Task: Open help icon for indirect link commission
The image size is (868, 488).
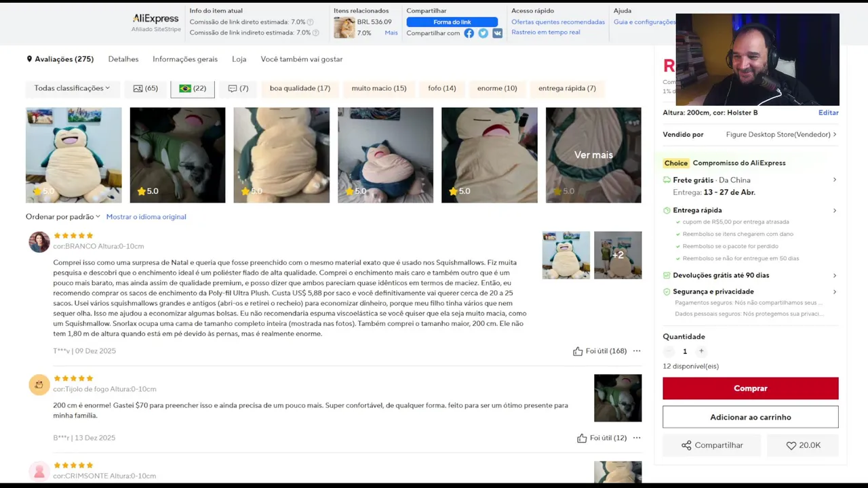Action: click(x=315, y=33)
